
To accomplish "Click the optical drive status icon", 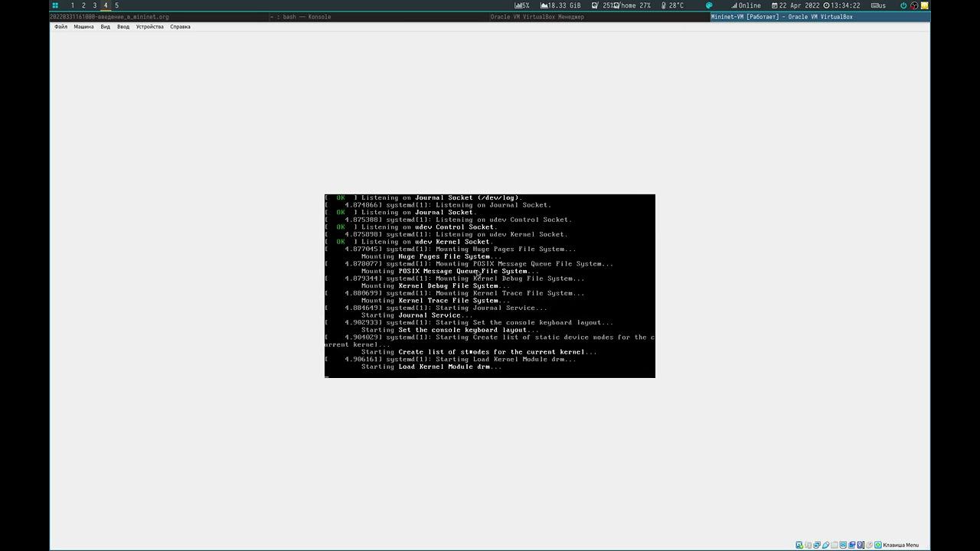I will tap(808, 545).
